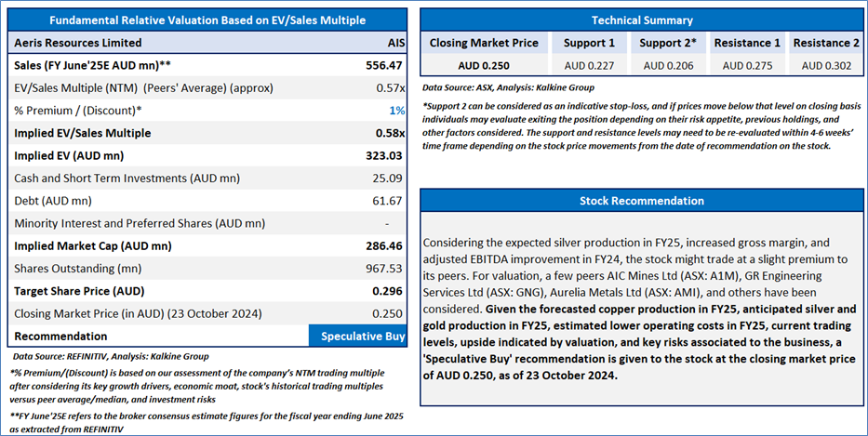Select the implied EV value 323.03
This screenshot has width=868, height=436.
point(383,156)
